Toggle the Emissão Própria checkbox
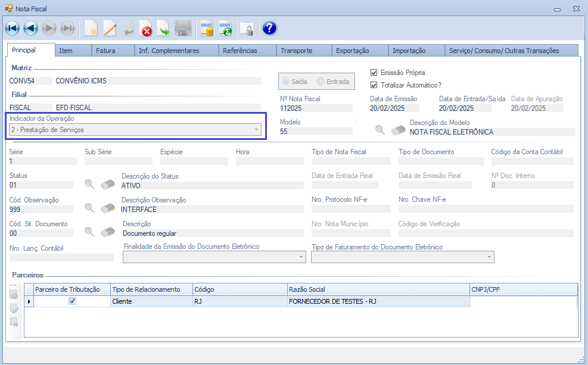The height and width of the screenshot is (365, 588). [x=374, y=73]
